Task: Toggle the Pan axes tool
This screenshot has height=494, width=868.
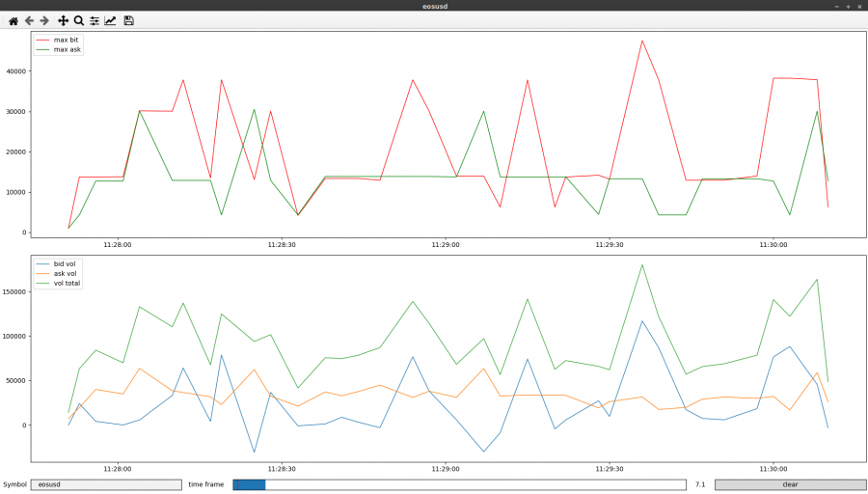Action: [63, 20]
